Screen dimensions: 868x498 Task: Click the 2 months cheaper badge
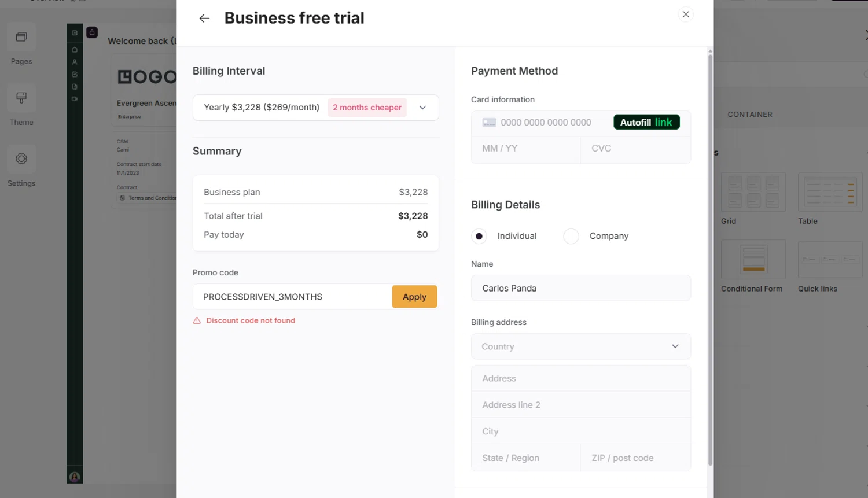tap(367, 108)
